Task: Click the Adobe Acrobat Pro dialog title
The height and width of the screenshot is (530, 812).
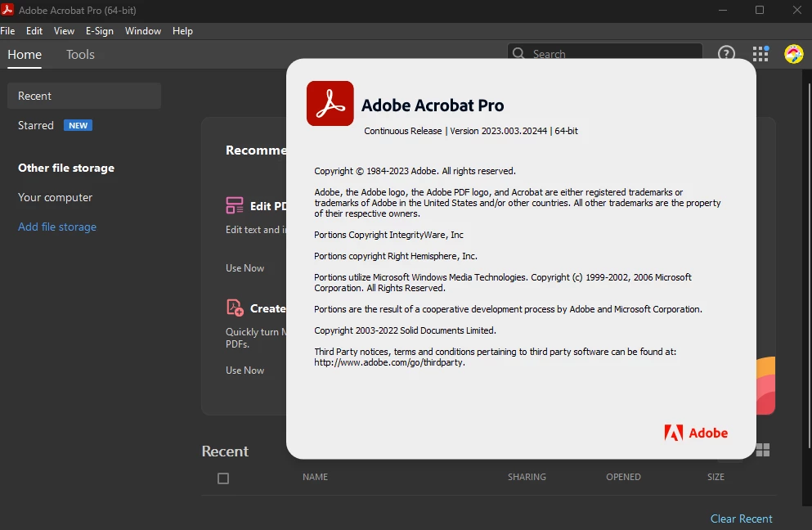Action: click(x=433, y=106)
